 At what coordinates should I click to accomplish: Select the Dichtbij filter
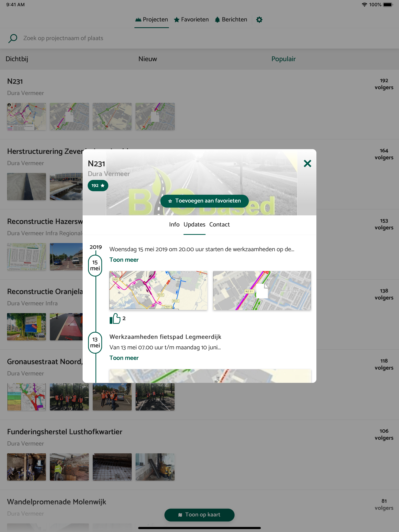17,59
